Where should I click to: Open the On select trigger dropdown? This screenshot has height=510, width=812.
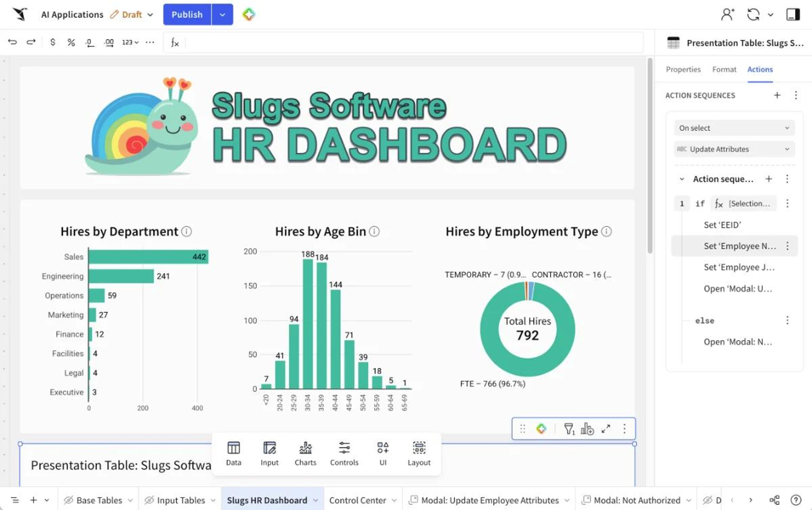click(x=734, y=128)
